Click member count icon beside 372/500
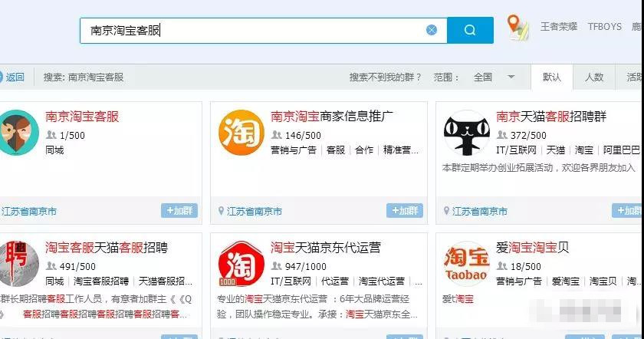This screenshot has width=644, height=339. coord(502,135)
